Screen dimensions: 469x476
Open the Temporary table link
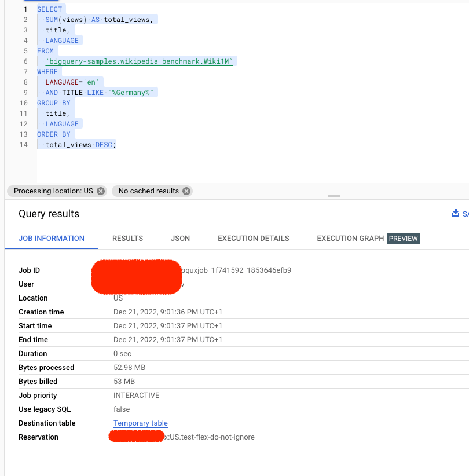(140, 423)
